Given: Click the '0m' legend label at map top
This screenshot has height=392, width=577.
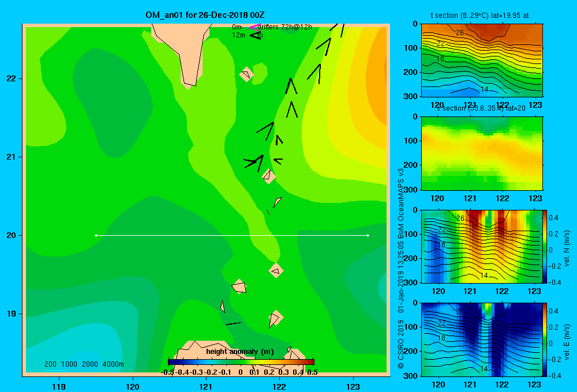Looking at the screenshot, I should 237,27.
